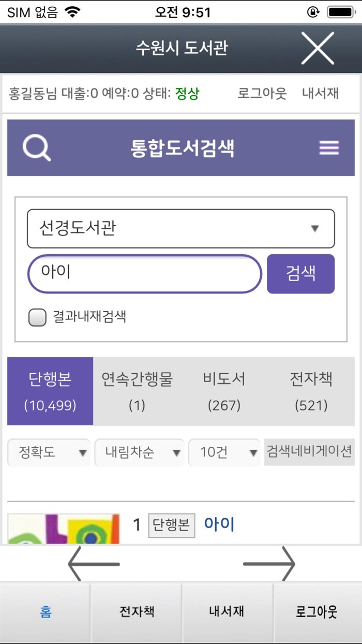Screen dimensions: 362x644
Task: Open the 10건 results count dropdown
Action: pos(224,452)
